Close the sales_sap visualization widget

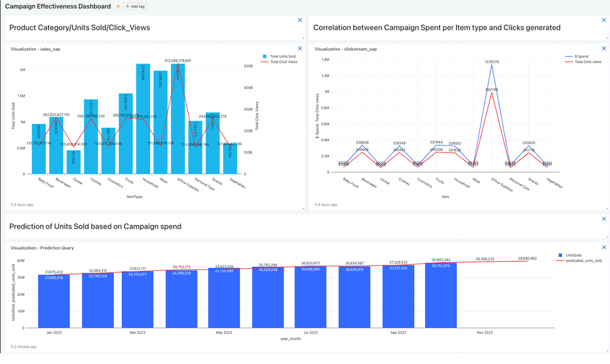coord(299,49)
